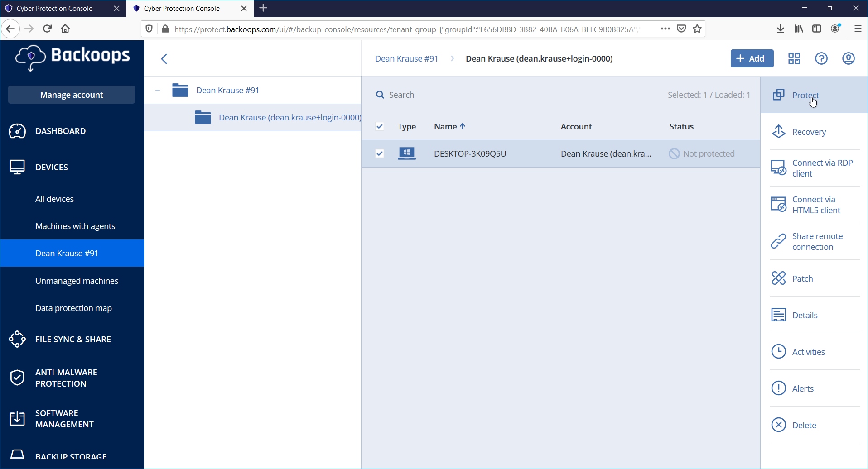
Task: Select the Dean Krause #91 tree label
Action: 227,90
